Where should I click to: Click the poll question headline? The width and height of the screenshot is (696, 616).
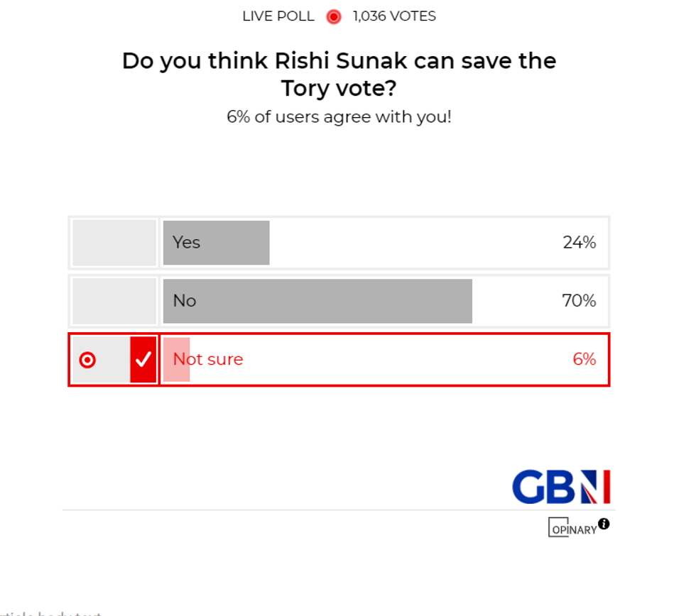(339, 75)
